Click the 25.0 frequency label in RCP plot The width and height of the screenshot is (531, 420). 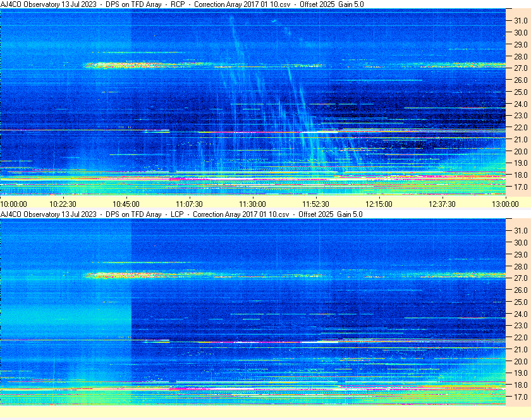[521, 92]
